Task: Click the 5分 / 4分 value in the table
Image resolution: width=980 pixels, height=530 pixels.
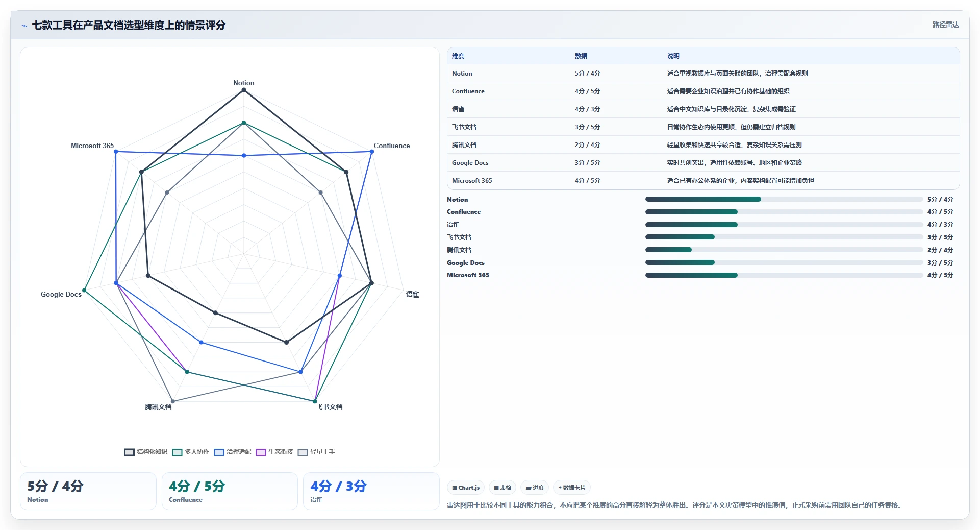Action: [588, 74]
